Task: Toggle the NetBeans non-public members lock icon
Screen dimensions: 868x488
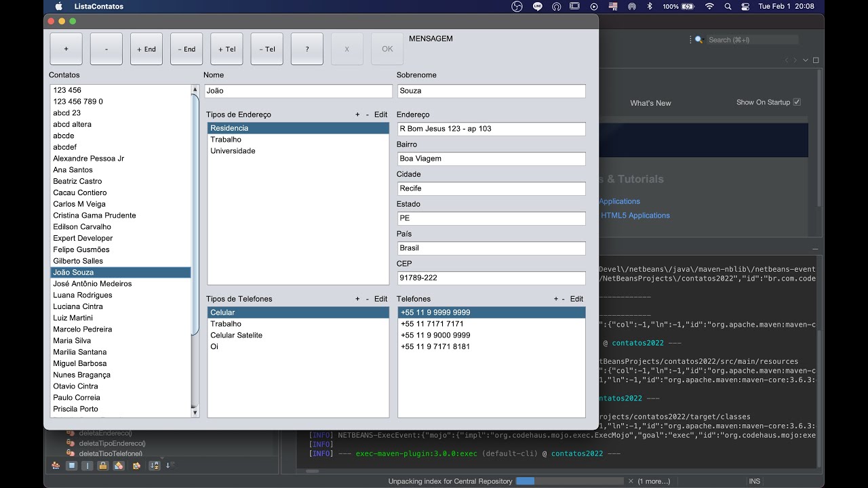Action: point(102,466)
